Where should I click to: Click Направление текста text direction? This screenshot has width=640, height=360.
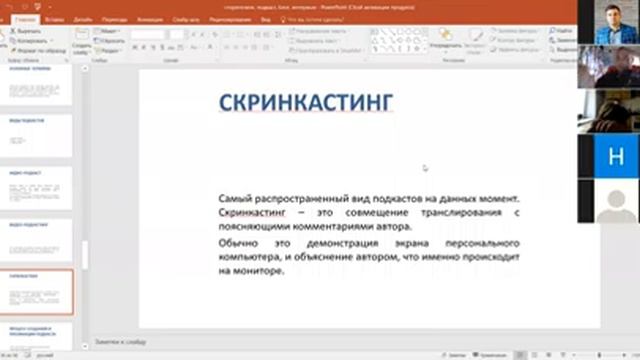(x=318, y=31)
